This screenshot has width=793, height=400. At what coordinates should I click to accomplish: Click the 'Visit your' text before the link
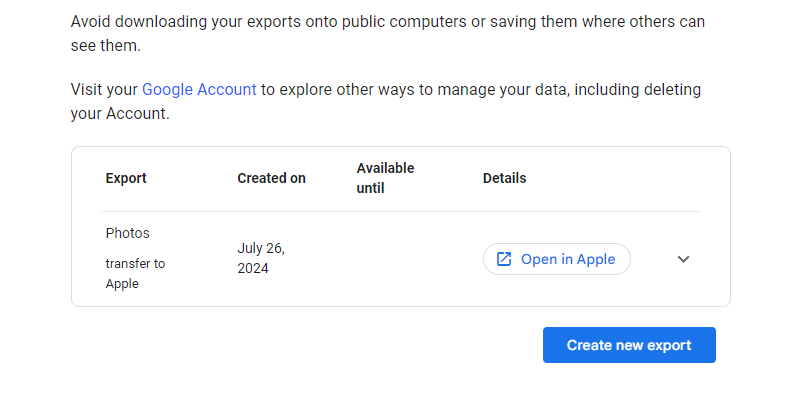point(104,89)
